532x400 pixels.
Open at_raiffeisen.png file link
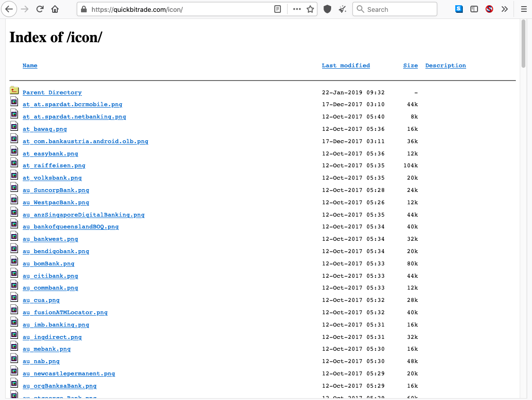(54, 166)
